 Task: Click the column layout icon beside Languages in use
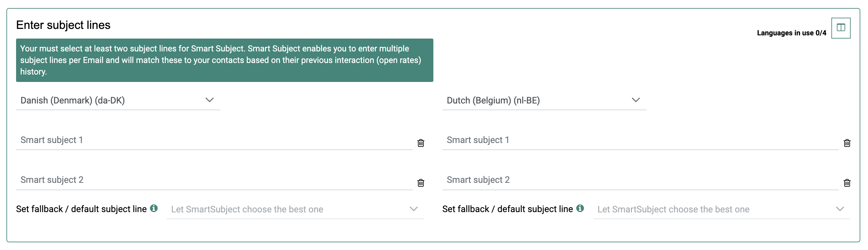point(840,28)
